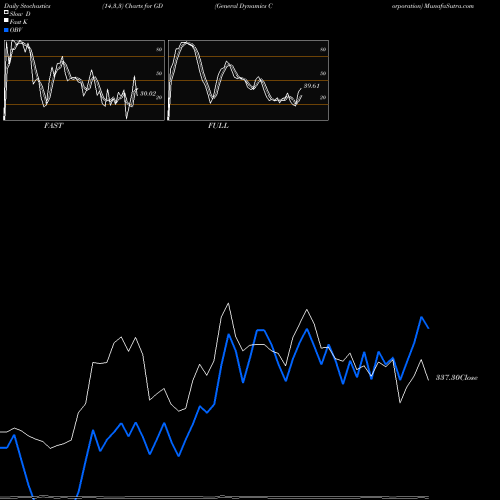Click the blue OBV legend swatch
The image size is (500, 500).
6,30
